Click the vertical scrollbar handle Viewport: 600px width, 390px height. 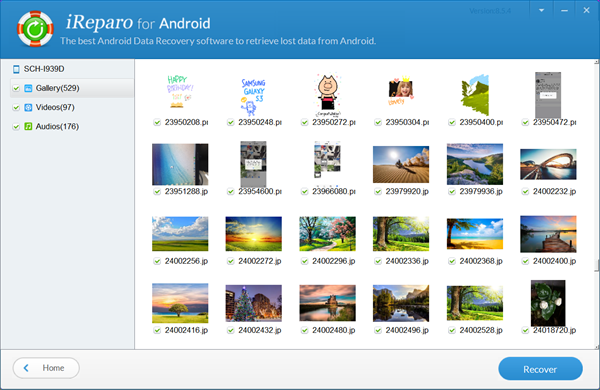597,265
